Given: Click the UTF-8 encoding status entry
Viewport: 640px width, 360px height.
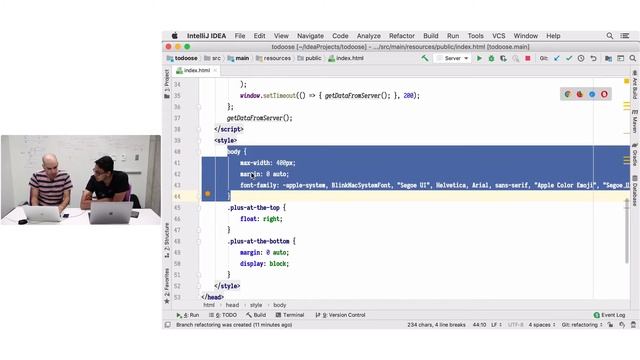Looking at the screenshot, I should 516,325.
